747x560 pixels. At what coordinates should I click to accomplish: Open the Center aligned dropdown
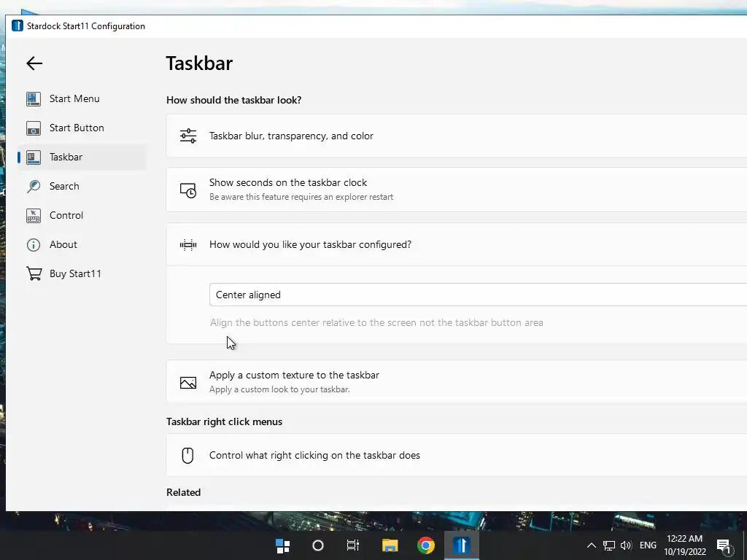[x=478, y=295]
